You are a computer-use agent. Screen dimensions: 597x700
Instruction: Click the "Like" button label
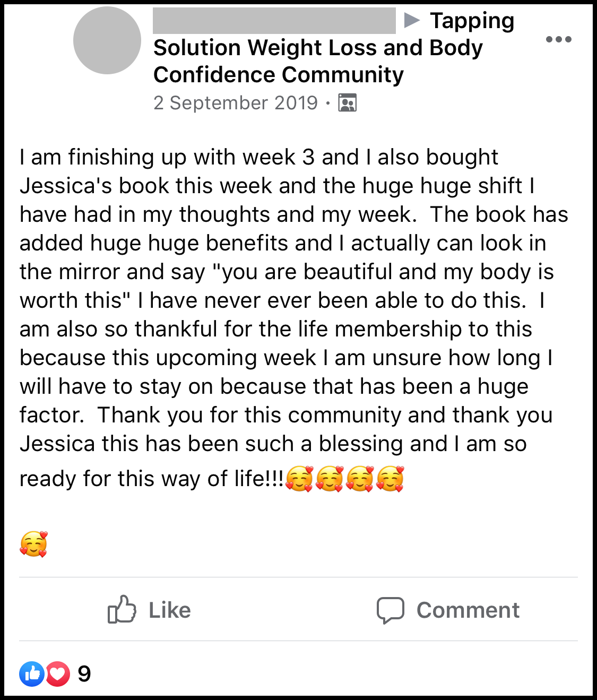tap(169, 610)
